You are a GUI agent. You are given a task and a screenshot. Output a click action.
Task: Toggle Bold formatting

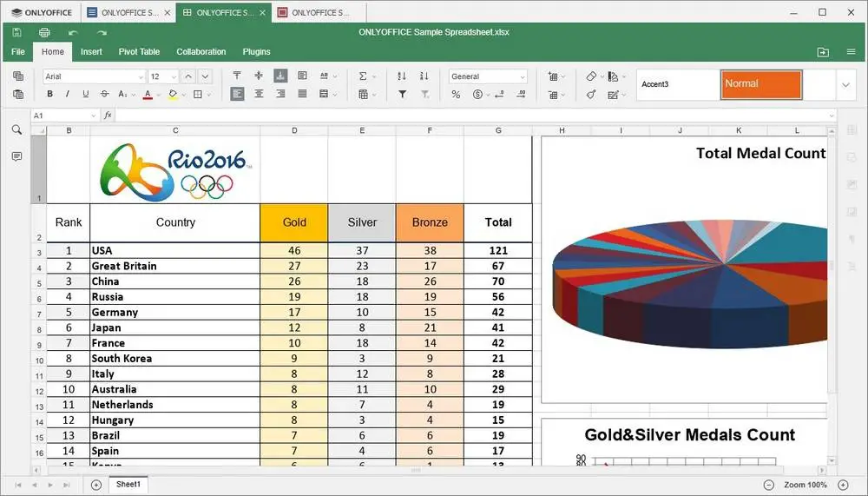pyautogui.click(x=49, y=94)
